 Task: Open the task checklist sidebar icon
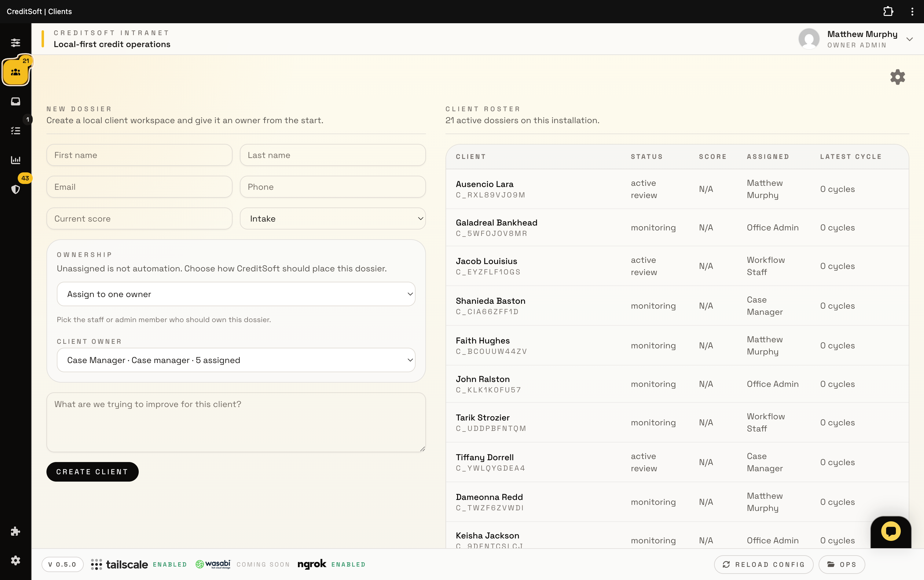(x=15, y=131)
